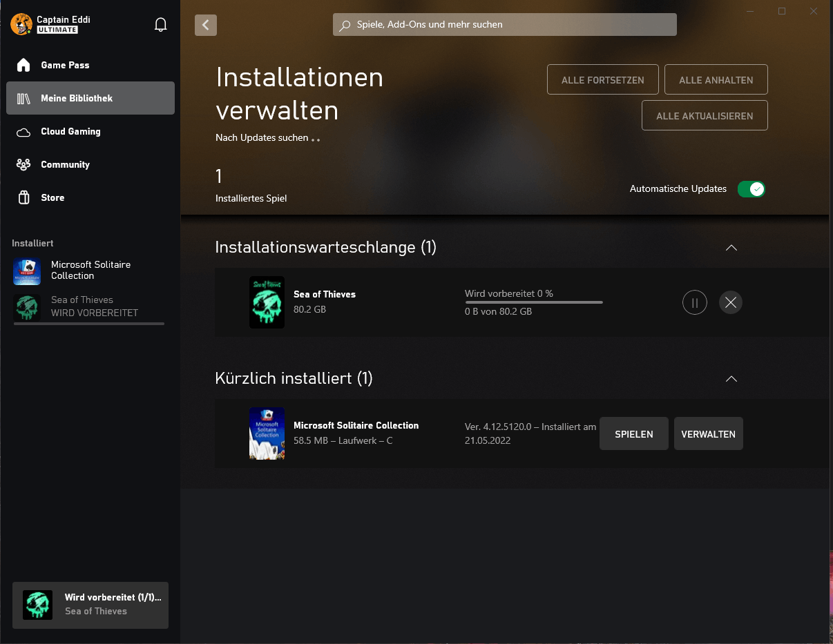
Task: Go to Cloud Gaming
Action: pyautogui.click(x=90, y=131)
